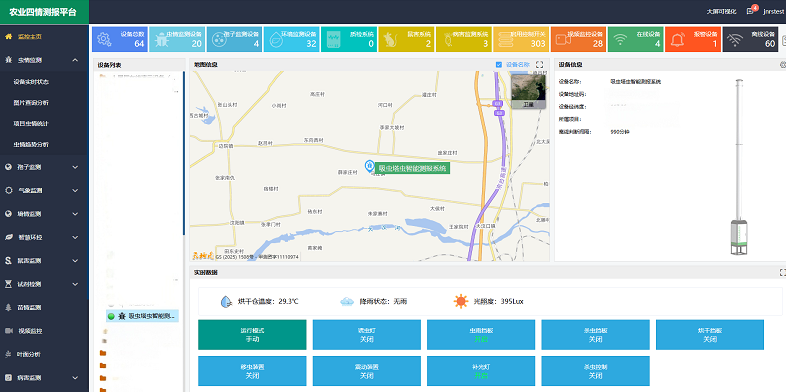Open 图片查询分析 submenu item
Image resolution: width=786 pixels, height=392 pixels.
(31, 103)
